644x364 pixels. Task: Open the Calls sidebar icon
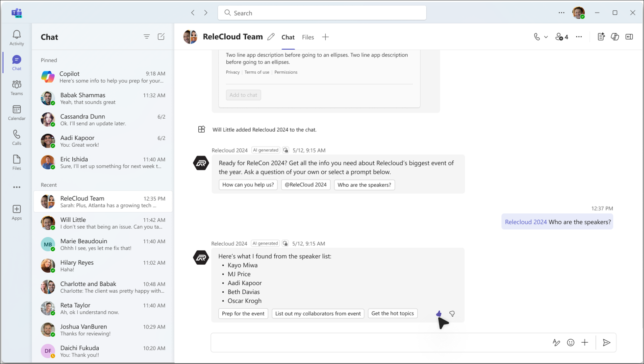pyautogui.click(x=17, y=137)
